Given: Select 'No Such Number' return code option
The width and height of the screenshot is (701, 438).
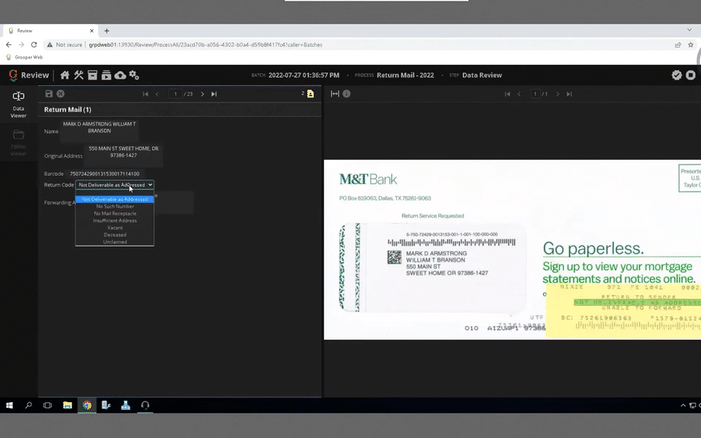Looking at the screenshot, I should 115,206.
